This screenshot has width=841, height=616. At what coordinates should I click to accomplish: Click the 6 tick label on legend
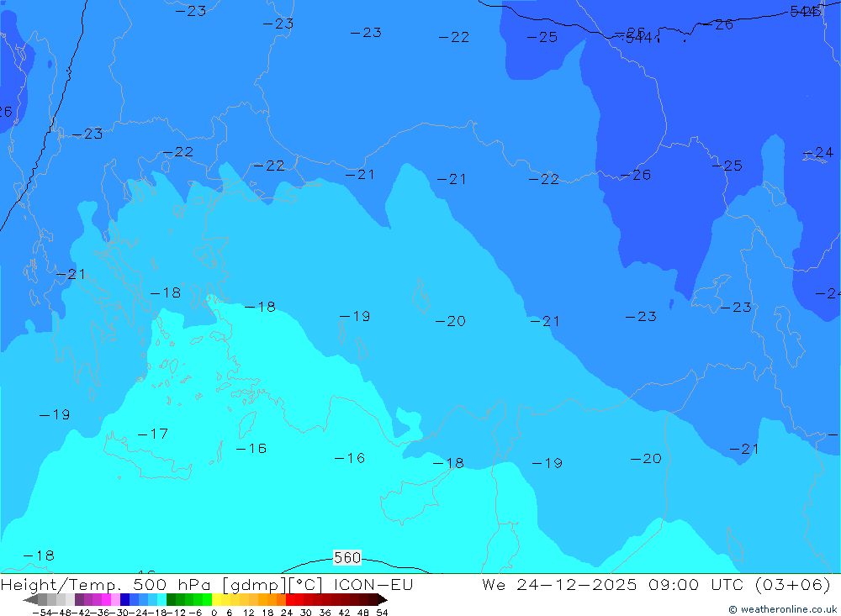229,613
